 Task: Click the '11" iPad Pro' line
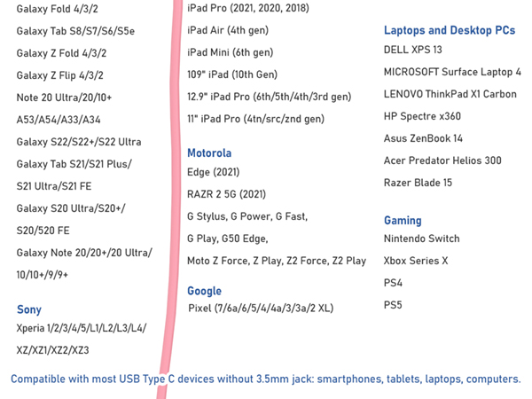[255, 119]
